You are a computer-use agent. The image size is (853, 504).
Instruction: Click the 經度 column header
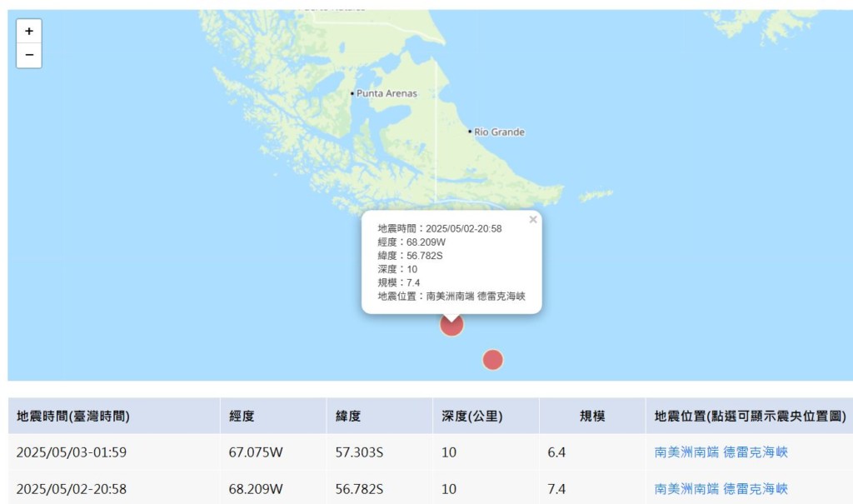(x=242, y=416)
